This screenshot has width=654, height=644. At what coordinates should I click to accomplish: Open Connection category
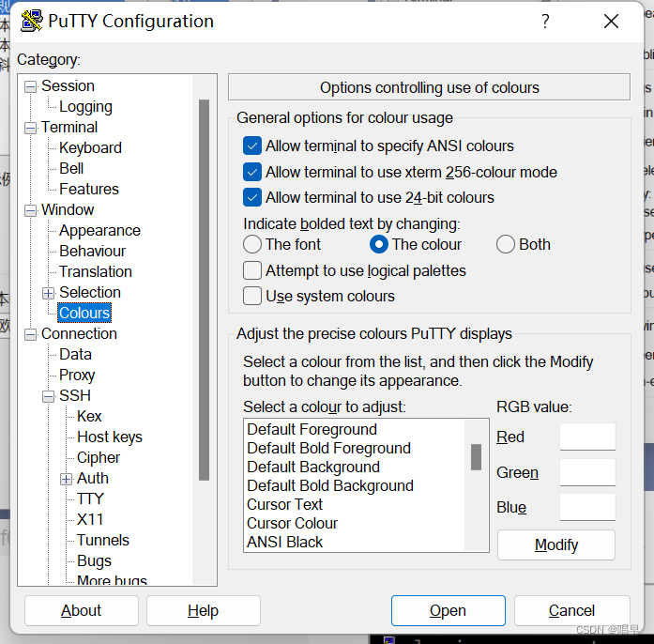[79, 333]
